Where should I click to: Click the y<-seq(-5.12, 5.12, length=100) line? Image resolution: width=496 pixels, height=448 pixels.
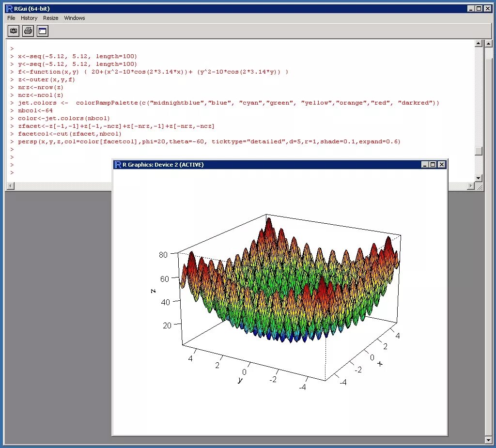pyautogui.click(x=77, y=64)
